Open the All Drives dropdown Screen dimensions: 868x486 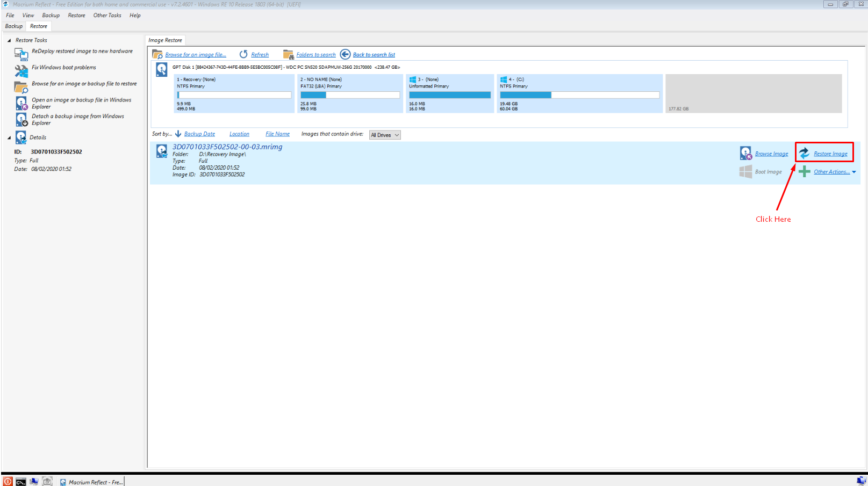(385, 135)
